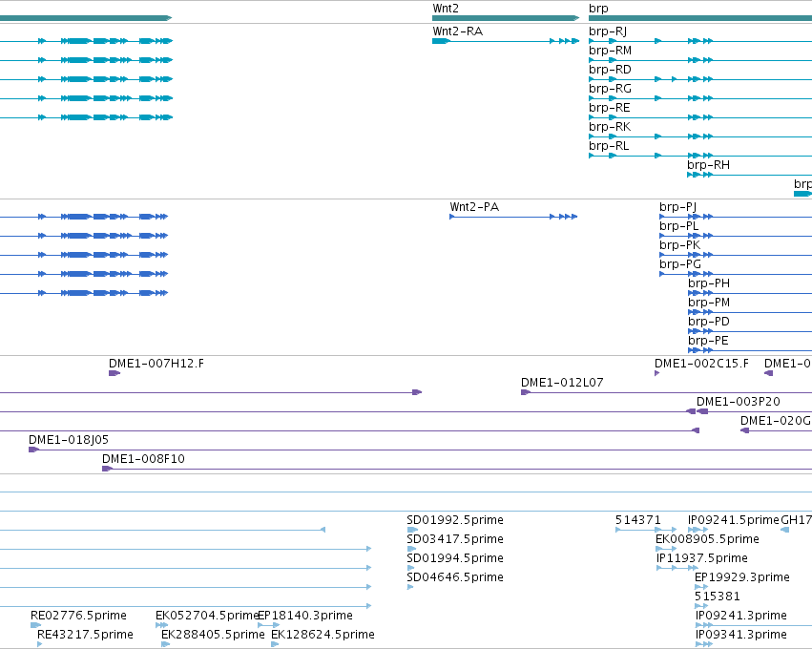Viewport: 812px width, 649px height.
Task: Click the EK008905.5prime EST label
Action: pos(707,539)
